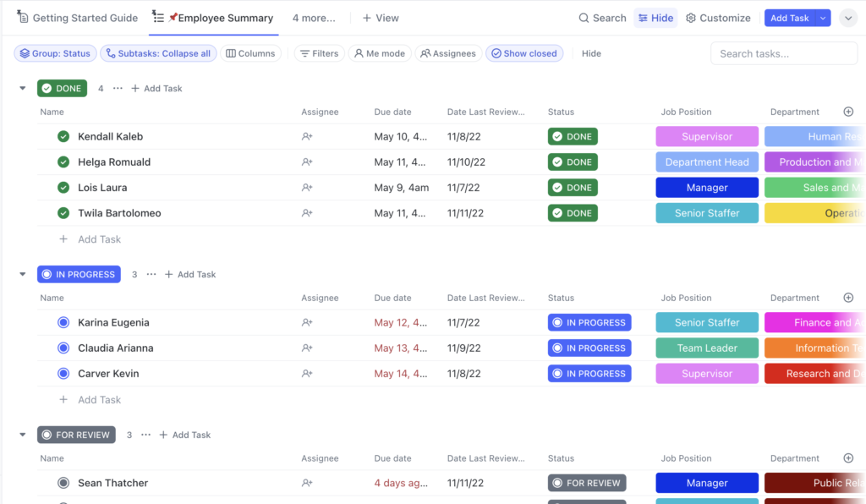Click the Search magnifier icon
This screenshot has height=504, width=866.
click(584, 18)
